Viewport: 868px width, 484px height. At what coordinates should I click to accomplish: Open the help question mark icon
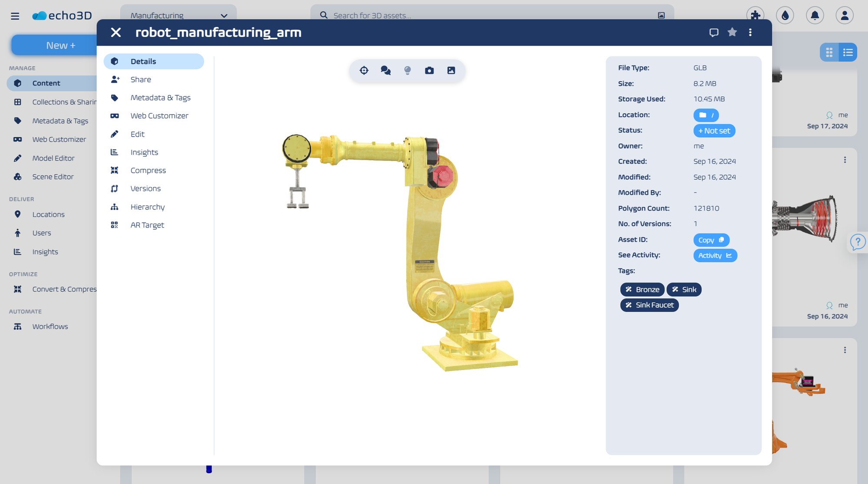point(858,242)
